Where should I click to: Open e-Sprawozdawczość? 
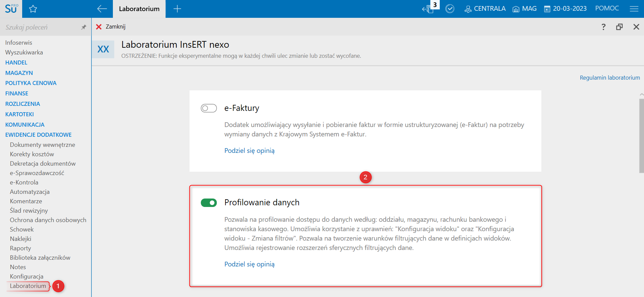[37, 173]
